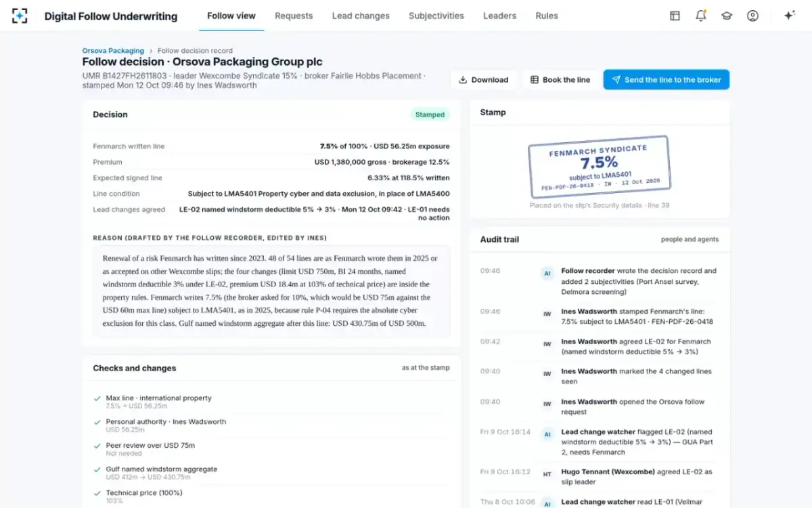The image size is (812, 508).
Task: Click the checkmark for Technical price (100%)
Action: point(97,493)
